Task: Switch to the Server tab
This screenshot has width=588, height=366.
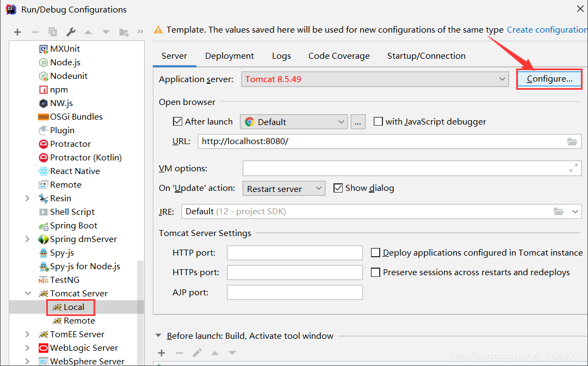Action: pyautogui.click(x=175, y=56)
